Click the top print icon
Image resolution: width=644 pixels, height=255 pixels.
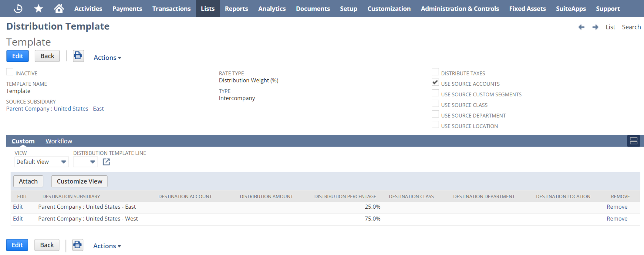tap(78, 56)
